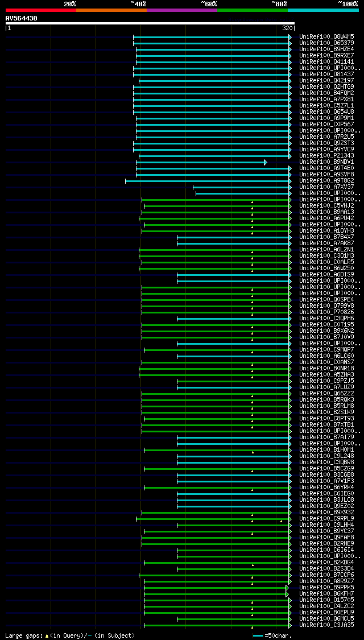This screenshot has height=640, width=364.
Task: Select the UniRef100_B9NDV1 label
Action: click(326, 162)
